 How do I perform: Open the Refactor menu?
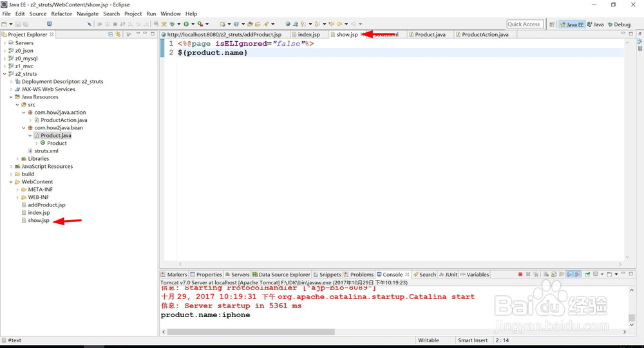click(x=62, y=14)
